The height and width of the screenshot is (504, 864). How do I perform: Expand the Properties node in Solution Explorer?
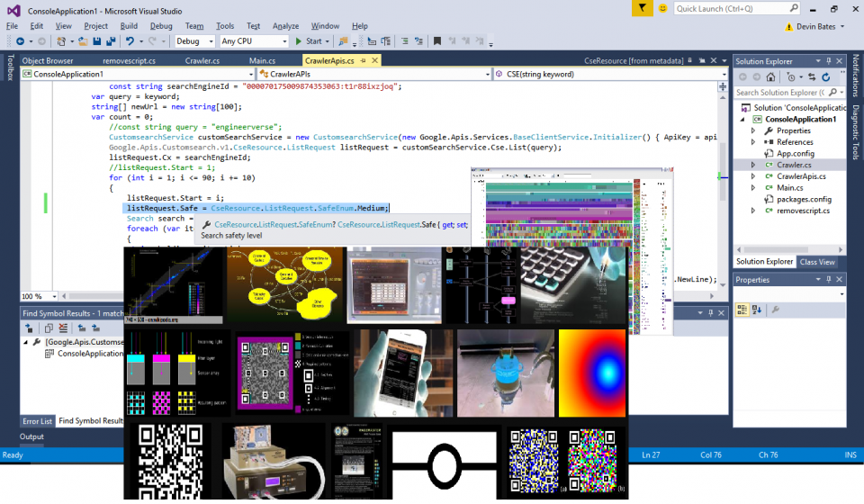tap(753, 131)
